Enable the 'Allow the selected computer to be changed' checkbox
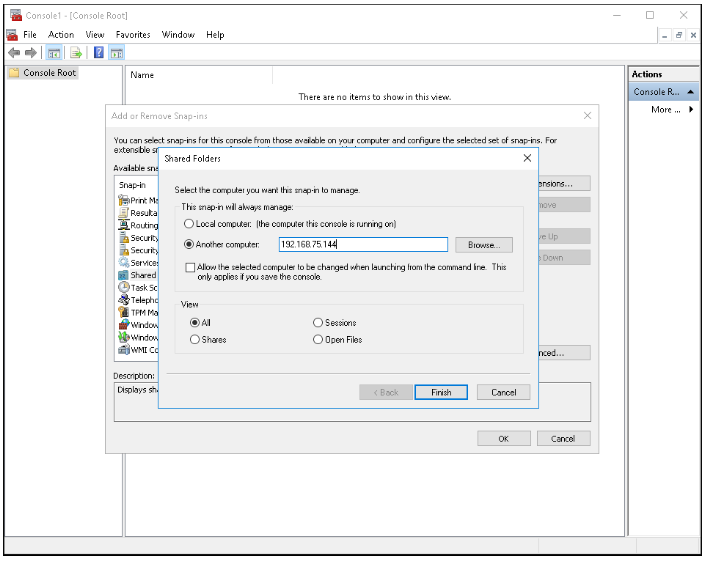The height and width of the screenshot is (563, 709). tap(190, 268)
